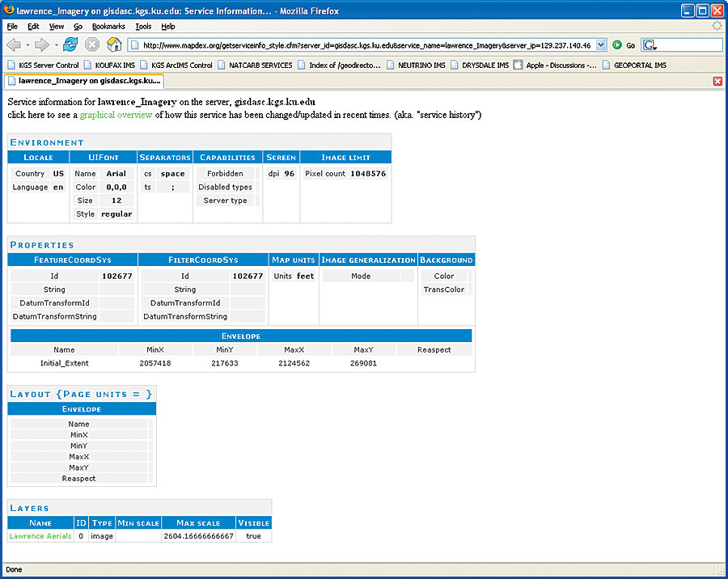Expand the address bar URL dropdown
This screenshot has height=579, width=728.
click(601, 45)
